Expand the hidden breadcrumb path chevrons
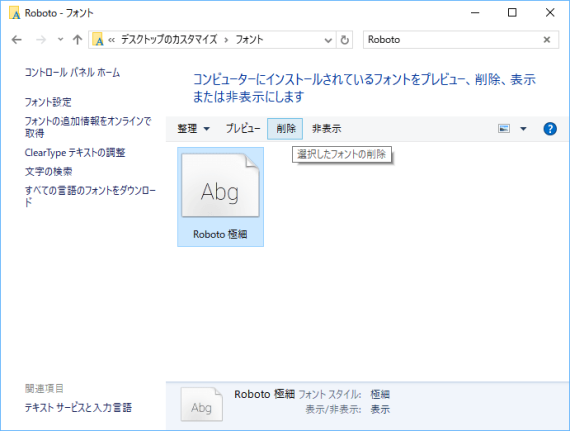This screenshot has width=570, height=431. pyautogui.click(x=111, y=40)
